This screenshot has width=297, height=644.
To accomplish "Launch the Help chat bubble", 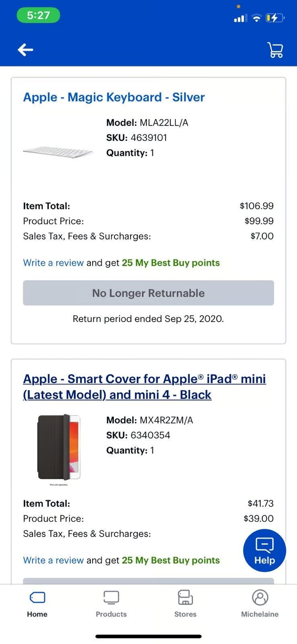I will click(264, 550).
